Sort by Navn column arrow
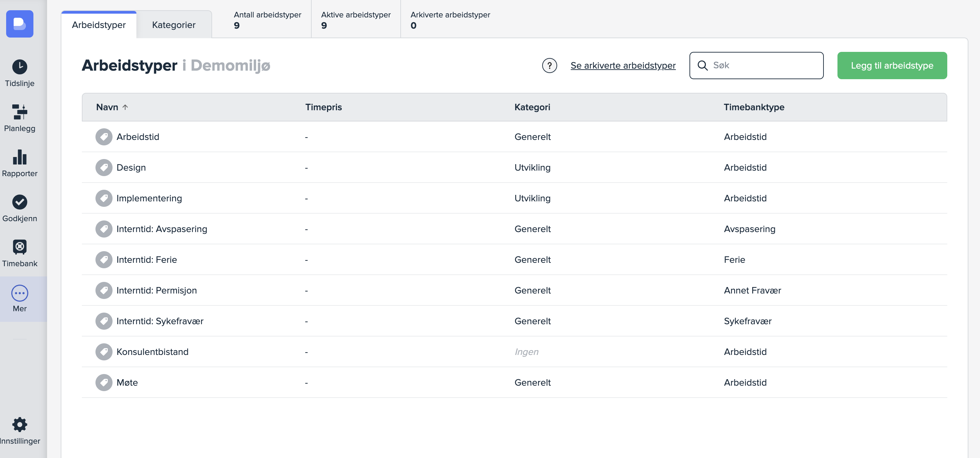The width and height of the screenshot is (980, 458). coord(125,108)
